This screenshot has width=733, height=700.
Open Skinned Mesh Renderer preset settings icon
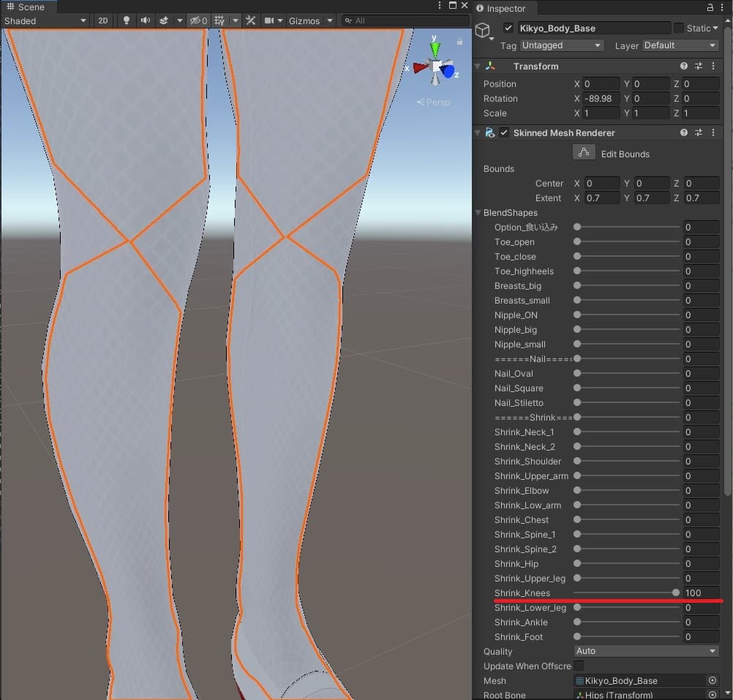click(x=699, y=133)
